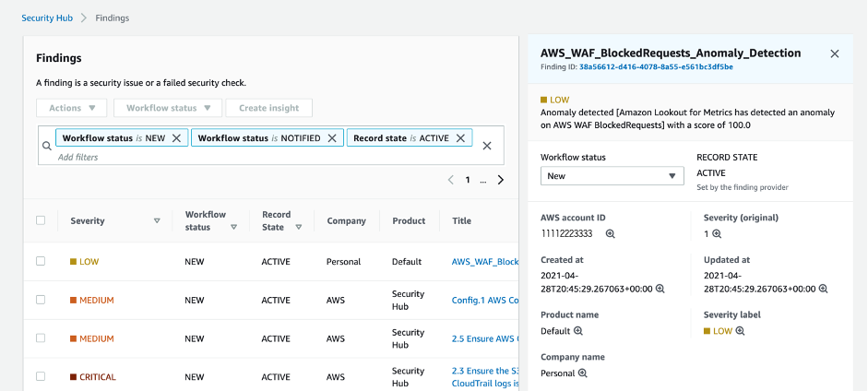868x391 pixels.
Task: Open Workflow status dropdown button
Action: click(x=168, y=108)
